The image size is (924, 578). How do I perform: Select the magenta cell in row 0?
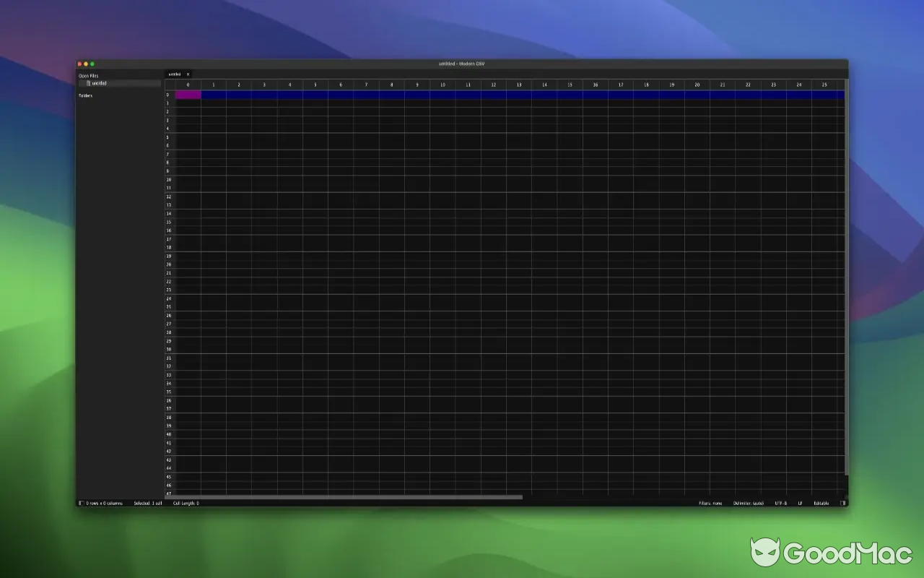coord(188,95)
